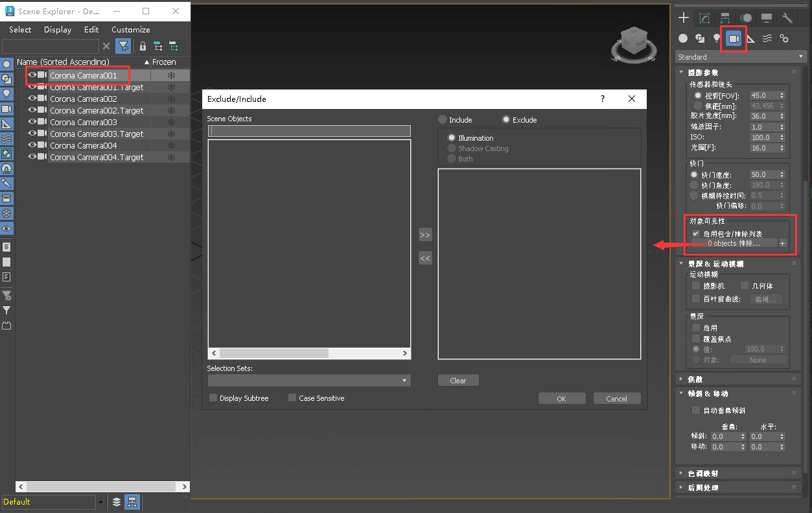Hide Corona Camera003 using its eye icon
The height and width of the screenshot is (513, 812).
click(32, 122)
